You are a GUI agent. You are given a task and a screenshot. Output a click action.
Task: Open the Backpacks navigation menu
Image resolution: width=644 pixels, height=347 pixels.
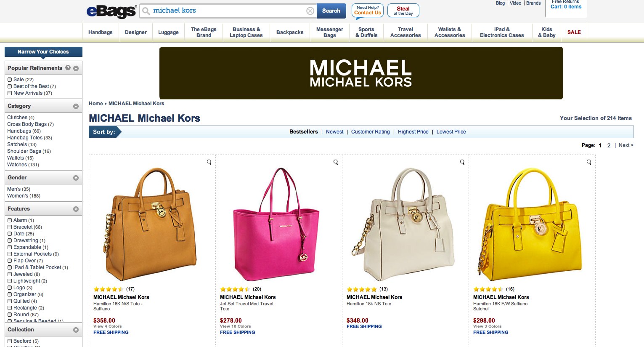click(290, 32)
